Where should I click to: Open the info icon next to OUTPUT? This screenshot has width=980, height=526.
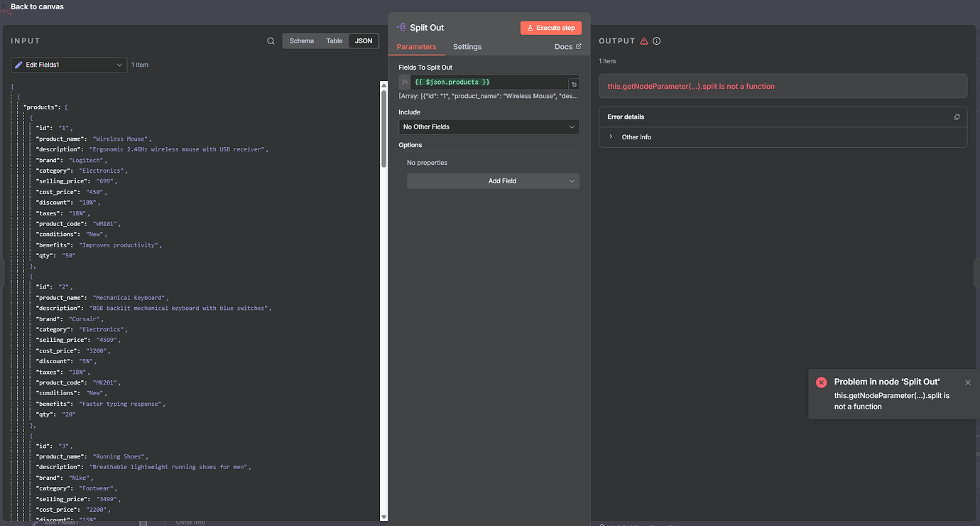click(x=655, y=41)
